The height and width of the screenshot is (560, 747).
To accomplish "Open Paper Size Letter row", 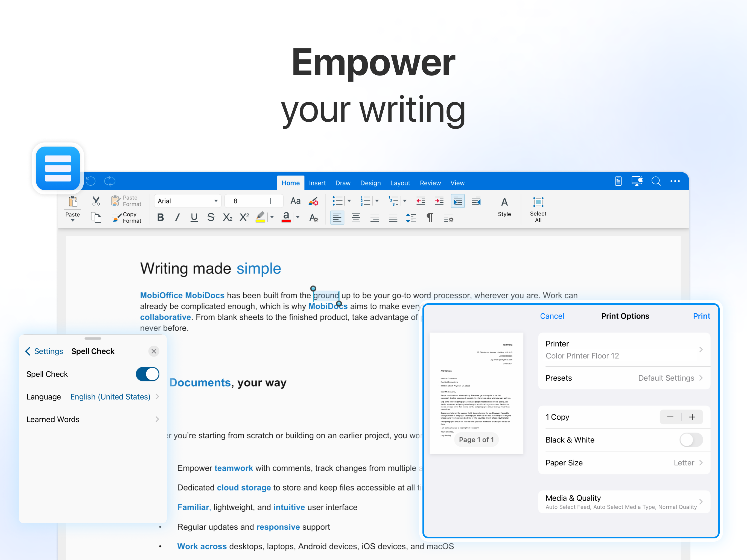I will pos(624,463).
